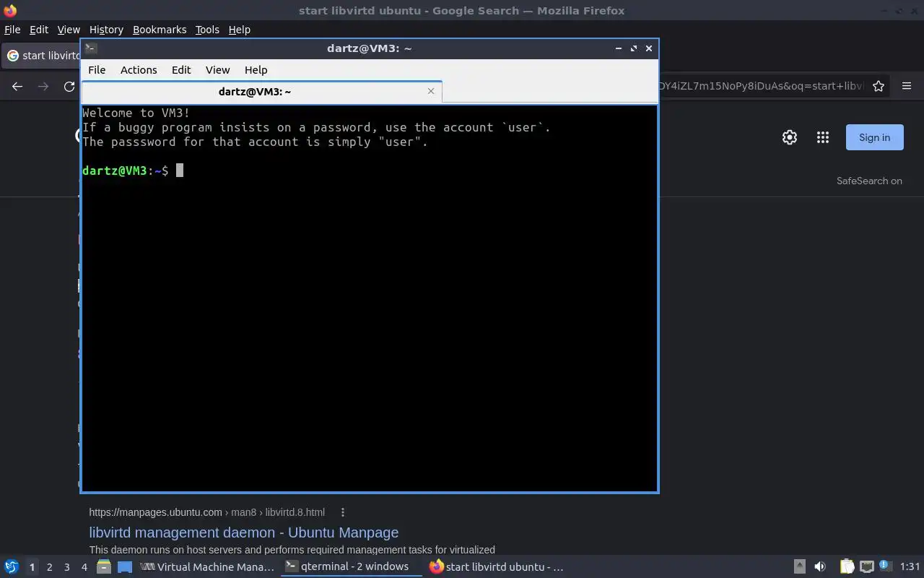Viewport: 924px width, 578px height.
Task: Switch to workspace 2
Action: (49, 567)
